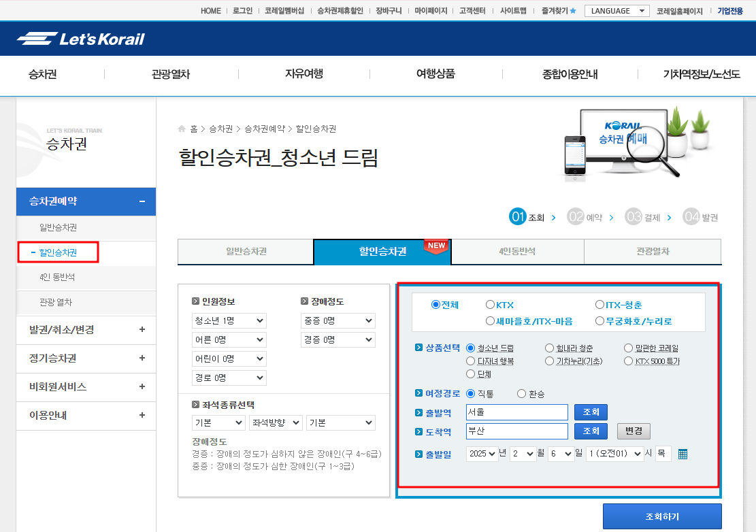Click 일반승차권 in the sidebar

click(x=59, y=227)
